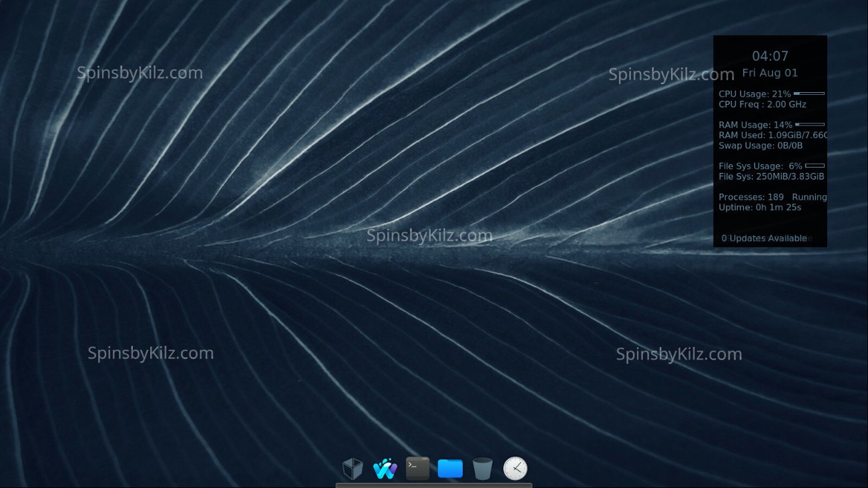Click the 'File Sys: 250MiB/3.83GiB' line

tap(771, 176)
